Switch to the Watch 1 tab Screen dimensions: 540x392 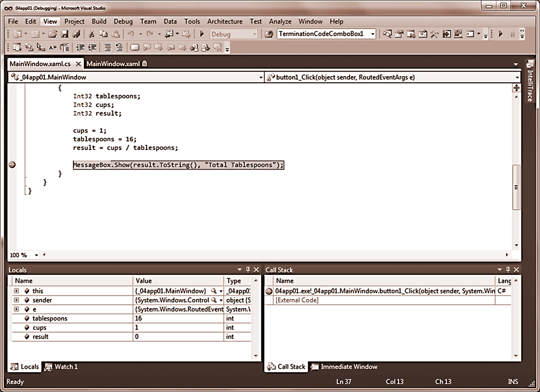(x=61, y=367)
